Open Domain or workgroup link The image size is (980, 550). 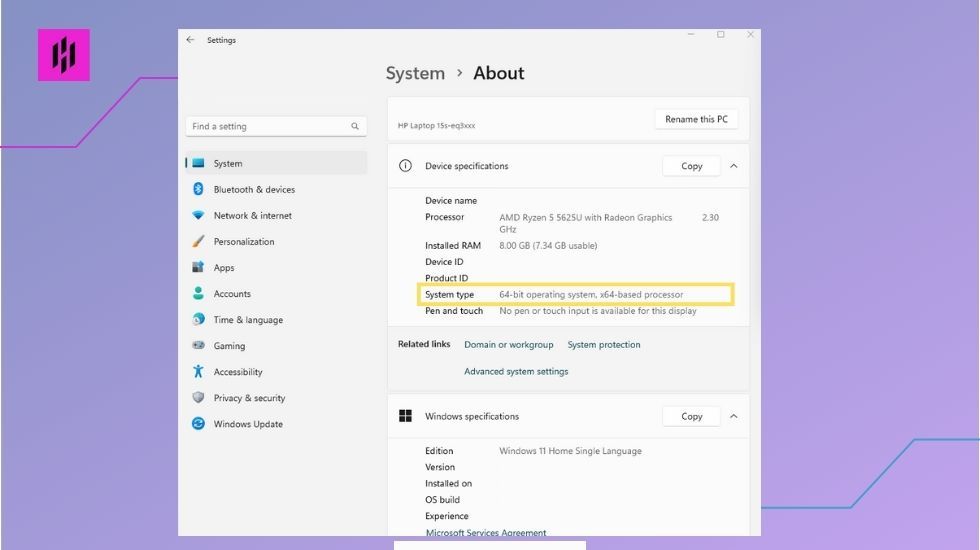point(509,344)
